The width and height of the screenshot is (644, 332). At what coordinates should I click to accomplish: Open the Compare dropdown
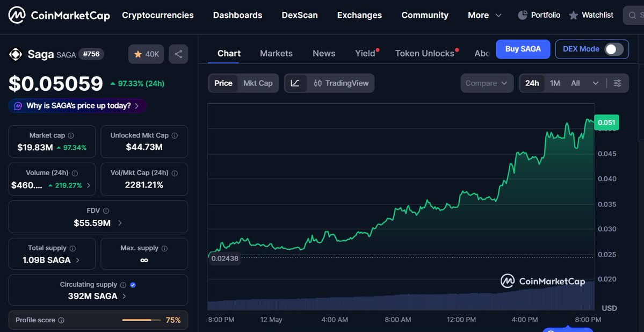(487, 83)
